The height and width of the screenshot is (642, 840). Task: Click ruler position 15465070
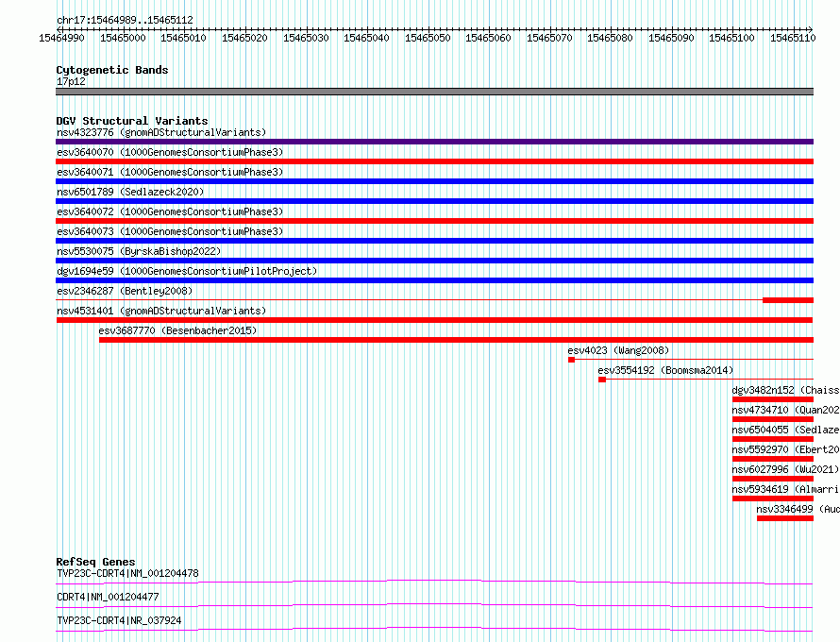coord(549,38)
